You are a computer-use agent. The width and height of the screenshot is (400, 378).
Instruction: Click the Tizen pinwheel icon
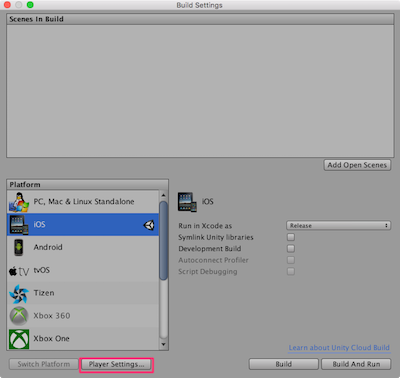pos(19,293)
